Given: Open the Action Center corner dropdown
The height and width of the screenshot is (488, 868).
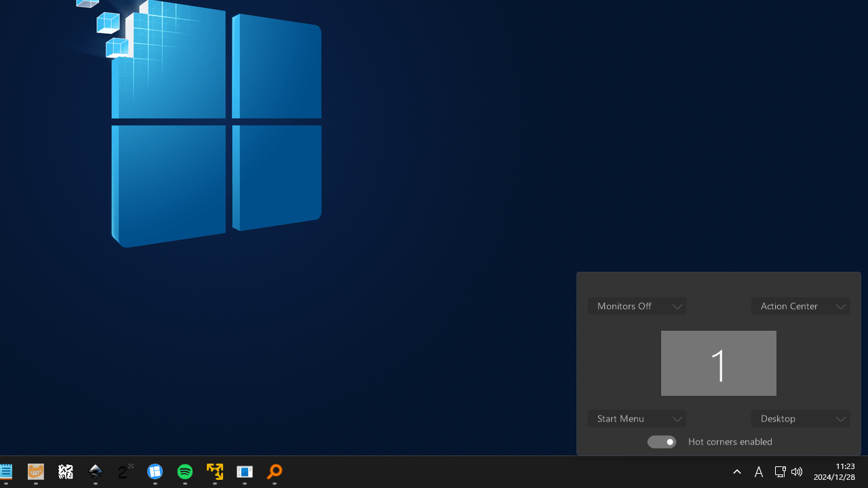Looking at the screenshot, I should coord(800,306).
